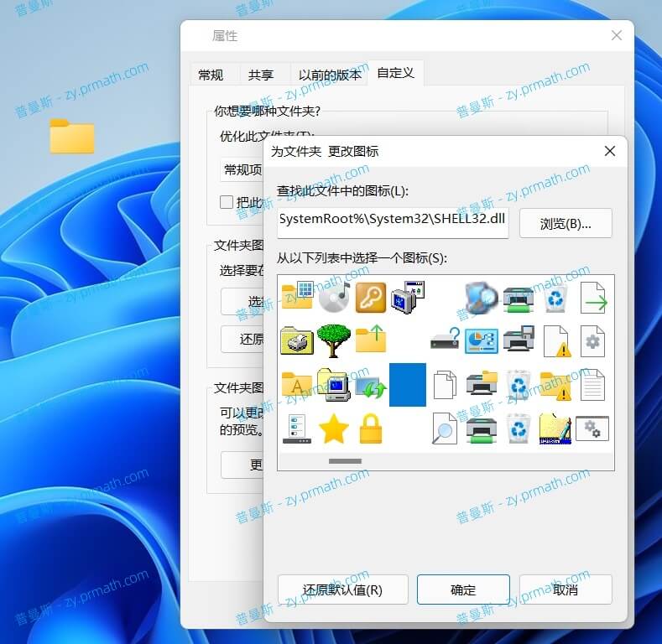Viewport: 662px width, 644px height.
Task: Select the yellow star icon
Action: [334, 428]
